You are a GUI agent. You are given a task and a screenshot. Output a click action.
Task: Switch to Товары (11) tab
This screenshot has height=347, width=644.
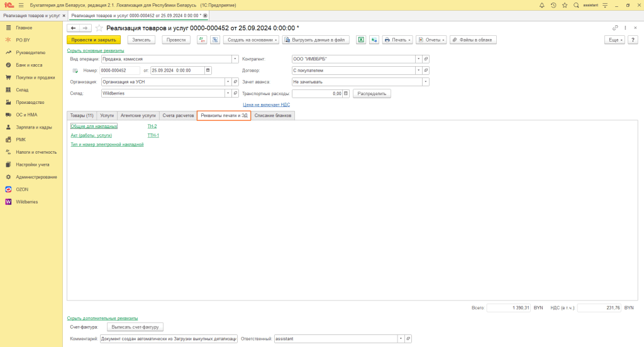click(82, 115)
